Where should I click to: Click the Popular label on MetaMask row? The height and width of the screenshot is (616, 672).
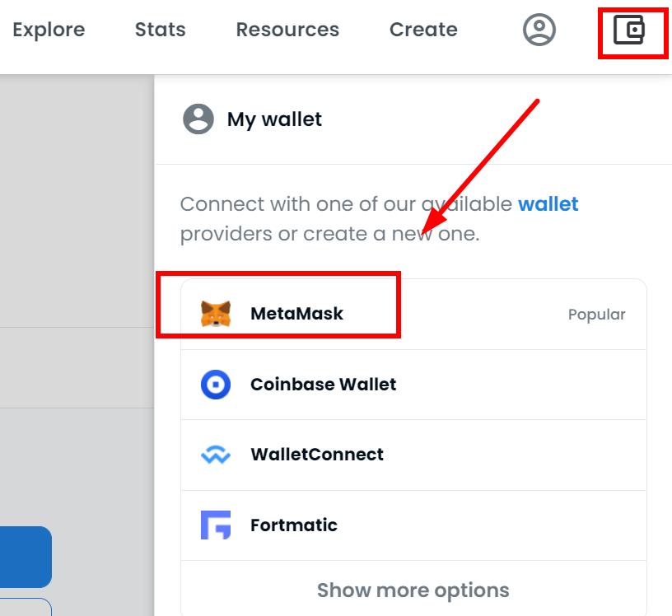point(596,315)
